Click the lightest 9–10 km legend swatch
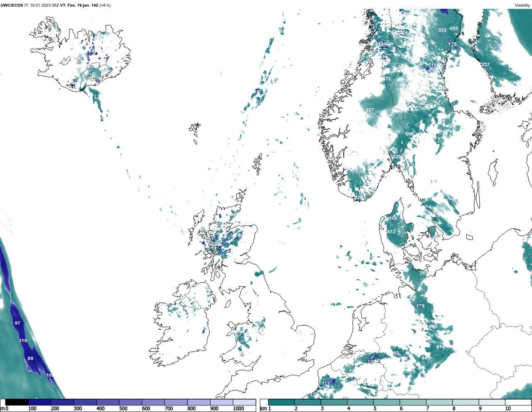 (492, 402)
